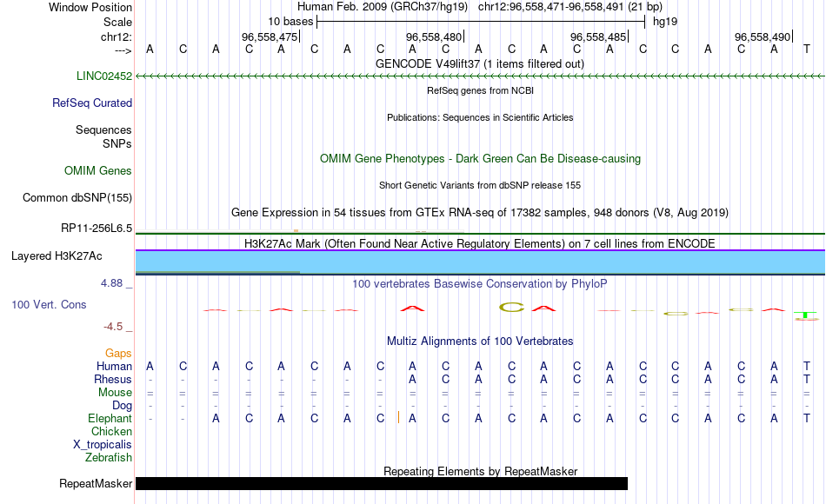The width and height of the screenshot is (826, 504).
Task: Select the Common dbSNP(155) track label
Action: click(x=77, y=197)
